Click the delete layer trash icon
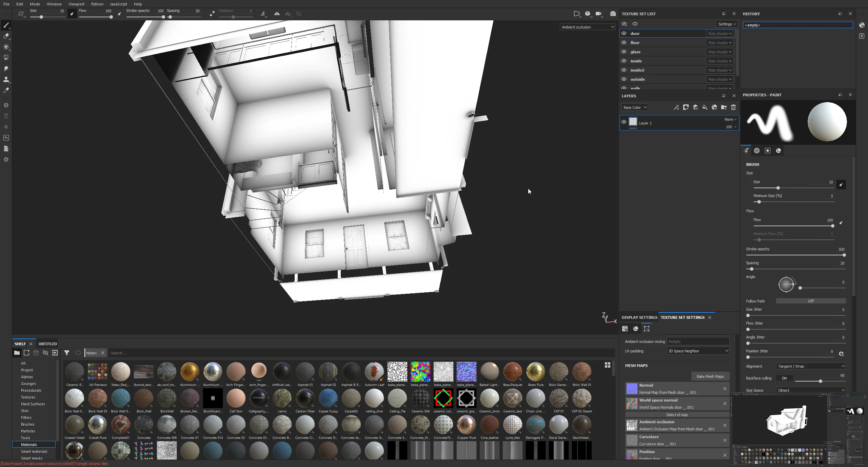The height and width of the screenshot is (467, 868). 733,108
